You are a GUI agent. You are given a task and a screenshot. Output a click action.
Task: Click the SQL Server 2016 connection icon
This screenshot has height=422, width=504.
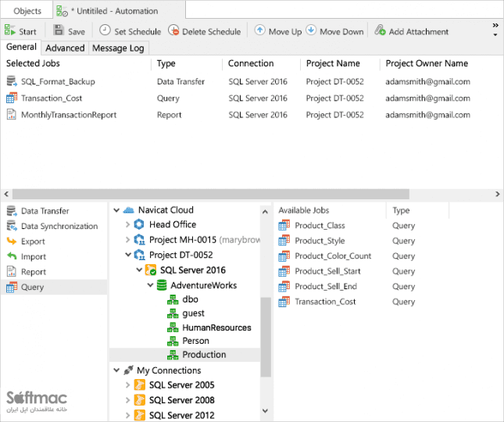[151, 270]
